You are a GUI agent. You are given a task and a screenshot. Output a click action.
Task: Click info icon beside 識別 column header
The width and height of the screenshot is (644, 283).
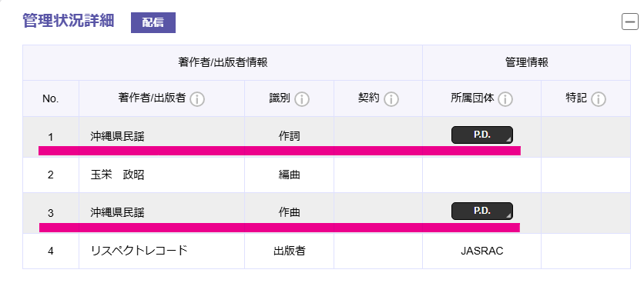click(302, 99)
